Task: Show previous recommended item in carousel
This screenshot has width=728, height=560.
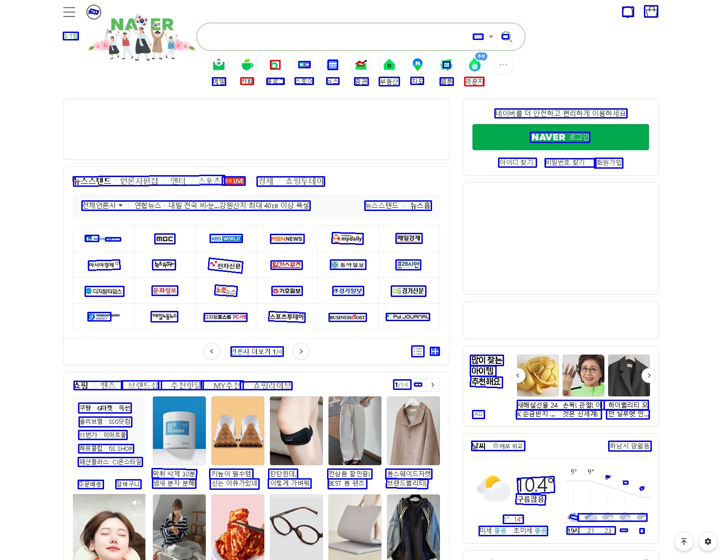Action: 518,376
